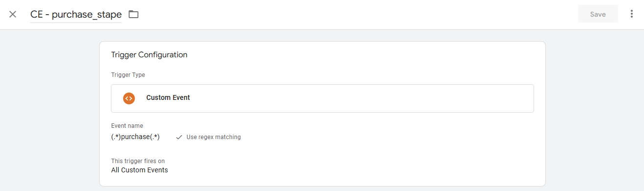
Task: Click the All Custom Events option text
Action: (139, 170)
